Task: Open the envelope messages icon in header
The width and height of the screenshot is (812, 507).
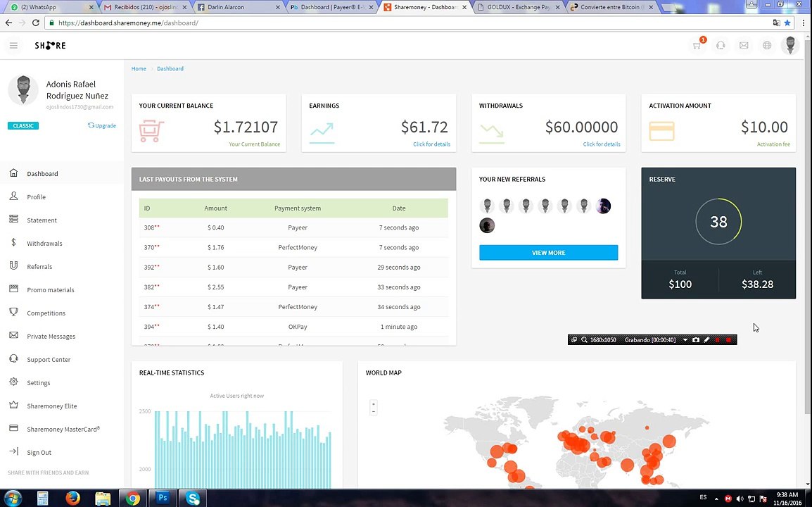Action: 744,46
